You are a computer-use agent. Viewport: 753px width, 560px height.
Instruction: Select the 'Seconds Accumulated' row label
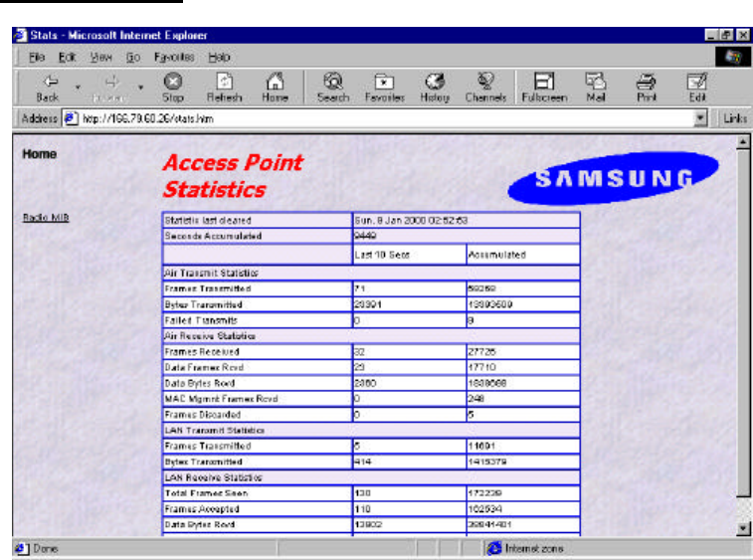point(213,236)
